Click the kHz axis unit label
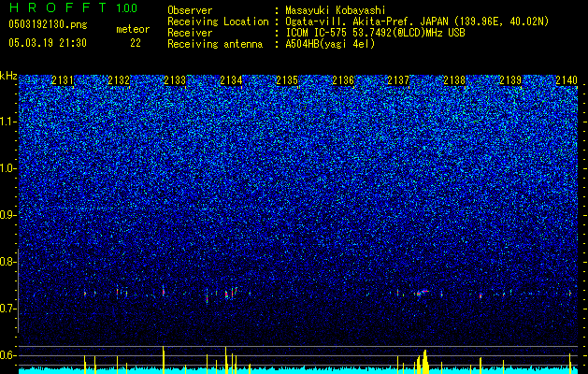 [x=8, y=76]
